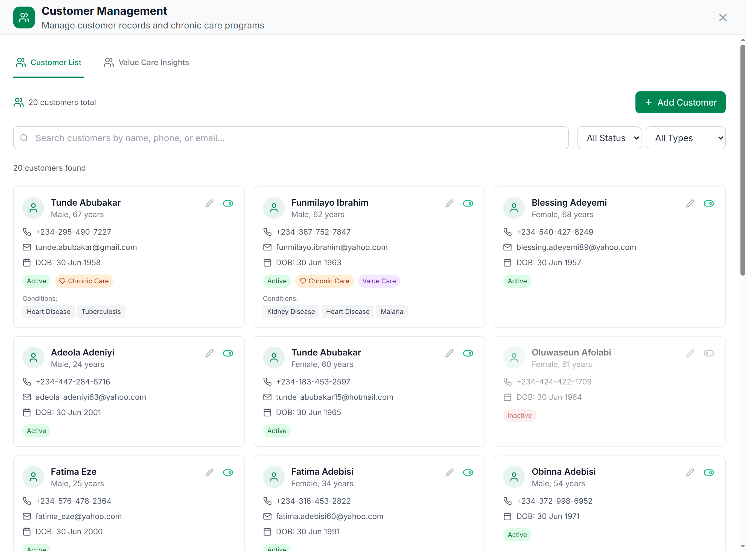Edit Oluwaseun Afolabi's inactive record
Viewport: 747px width, 560px height.
[690, 353]
